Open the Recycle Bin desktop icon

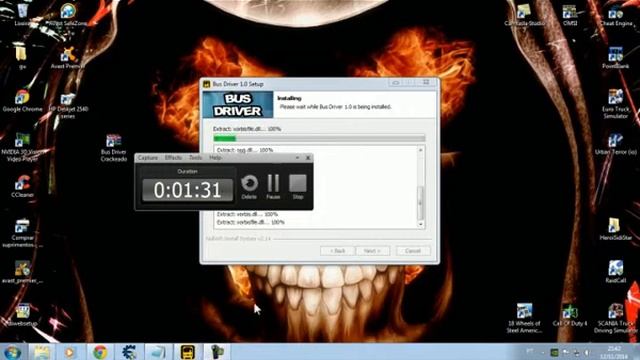point(22,15)
